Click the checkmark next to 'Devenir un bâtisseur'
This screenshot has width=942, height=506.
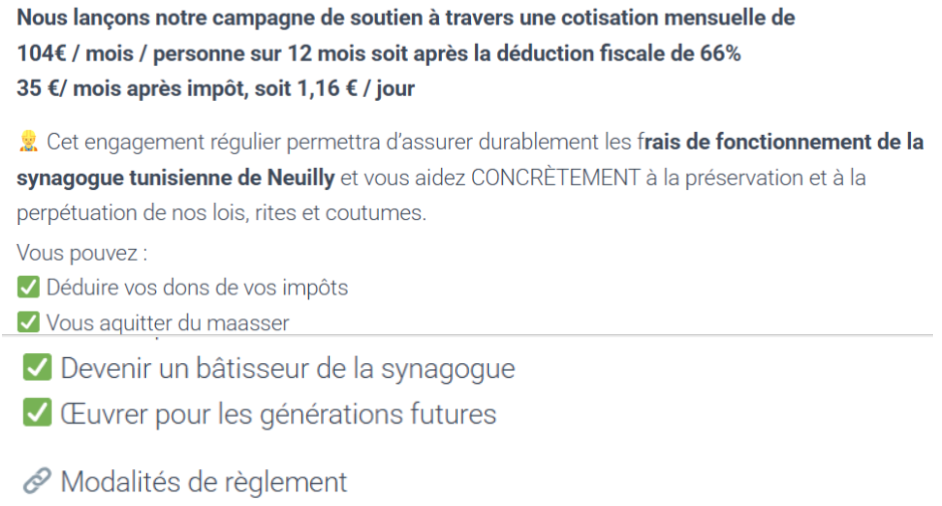tap(37, 368)
